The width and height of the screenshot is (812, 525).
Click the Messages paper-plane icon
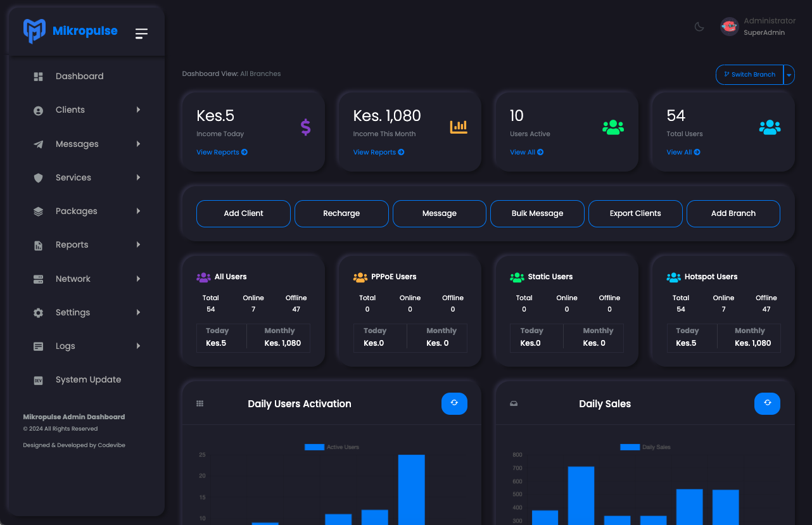[x=38, y=144]
